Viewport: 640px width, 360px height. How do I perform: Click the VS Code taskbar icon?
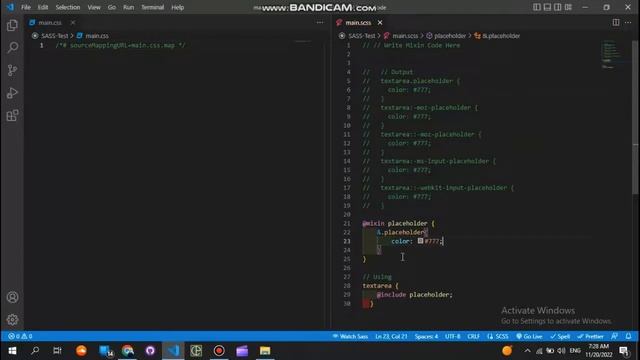point(173,351)
